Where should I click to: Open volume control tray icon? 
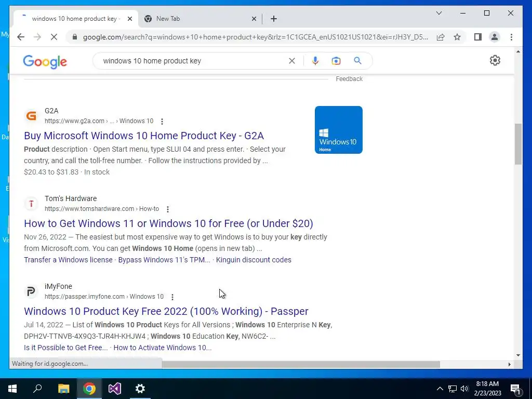click(464, 389)
